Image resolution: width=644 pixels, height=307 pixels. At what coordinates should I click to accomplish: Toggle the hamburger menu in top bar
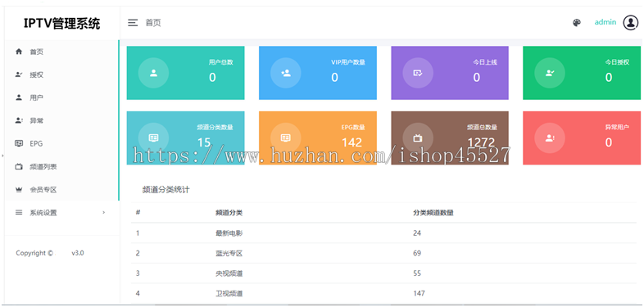pyautogui.click(x=132, y=23)
